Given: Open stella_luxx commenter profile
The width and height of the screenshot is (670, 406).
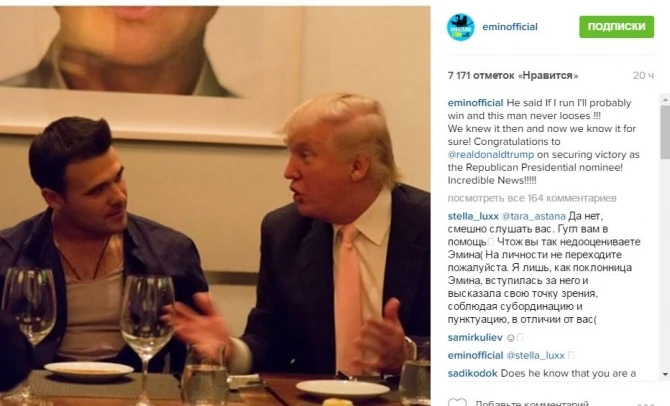Looking at the screenshot, I should click(x=473, y=216).
